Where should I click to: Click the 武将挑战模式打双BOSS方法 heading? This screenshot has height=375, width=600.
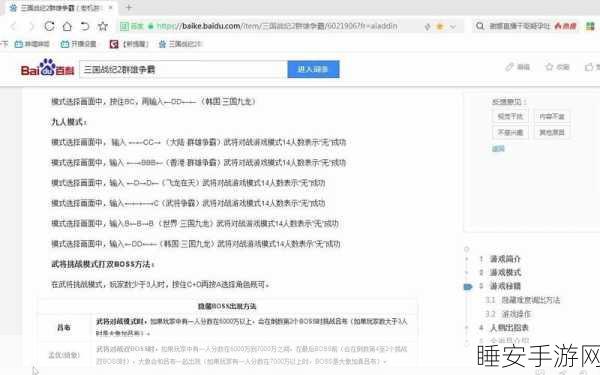tap(103, 264)
